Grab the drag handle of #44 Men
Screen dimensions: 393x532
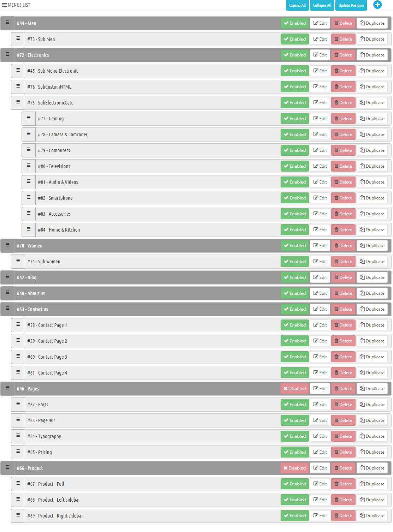point(7,23)
